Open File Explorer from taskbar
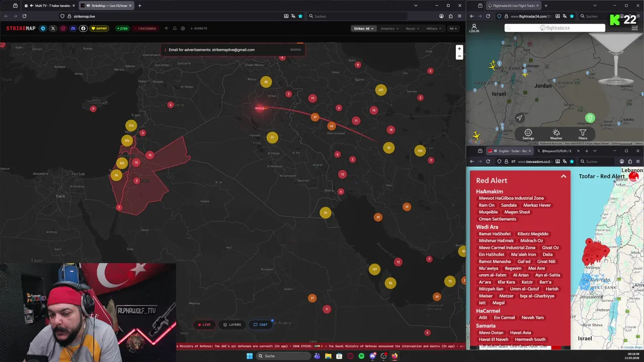The width and height of the screenshot is (644, 362). [328, 356]
